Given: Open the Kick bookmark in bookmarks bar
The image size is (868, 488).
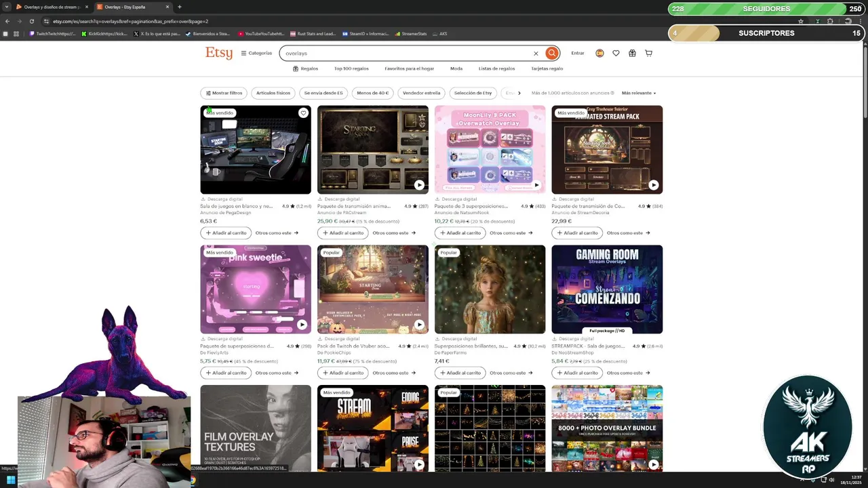Looking at the screenshot, I should click(x=104, y=34).
